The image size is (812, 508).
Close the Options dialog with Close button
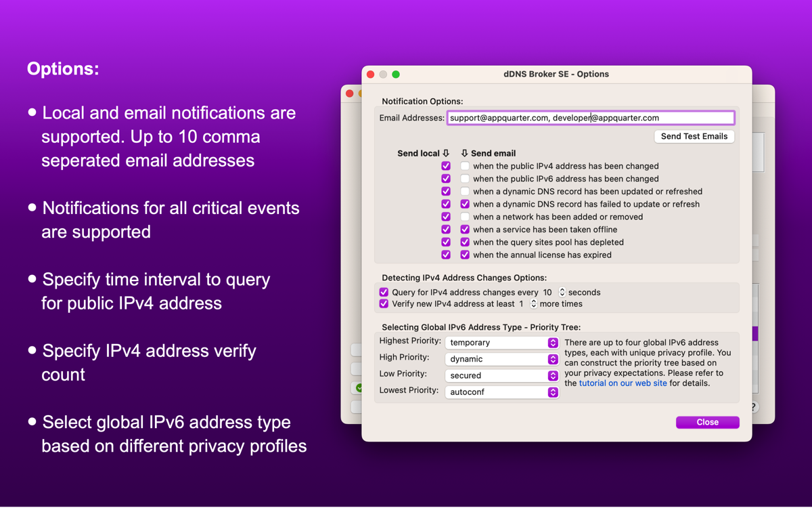[x=707, y=422]
